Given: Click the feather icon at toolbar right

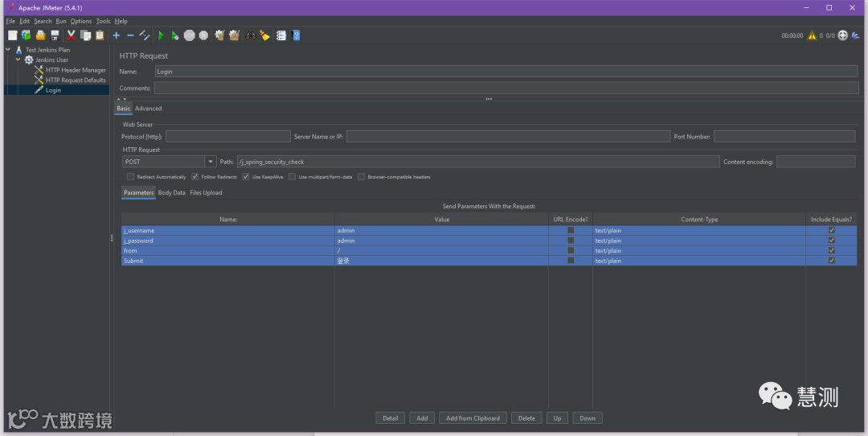Looking at the screenshot, I should click(855, 35).
